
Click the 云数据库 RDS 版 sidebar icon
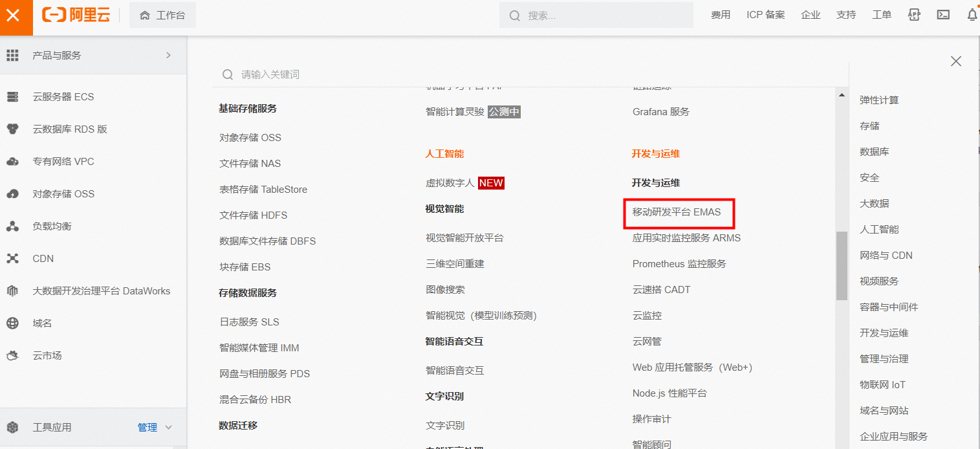12,129
